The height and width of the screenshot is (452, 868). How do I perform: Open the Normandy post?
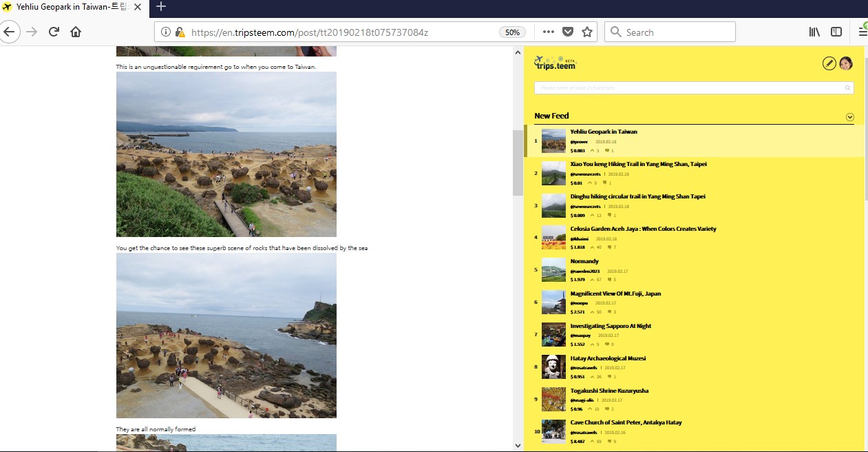coord(584,261)
